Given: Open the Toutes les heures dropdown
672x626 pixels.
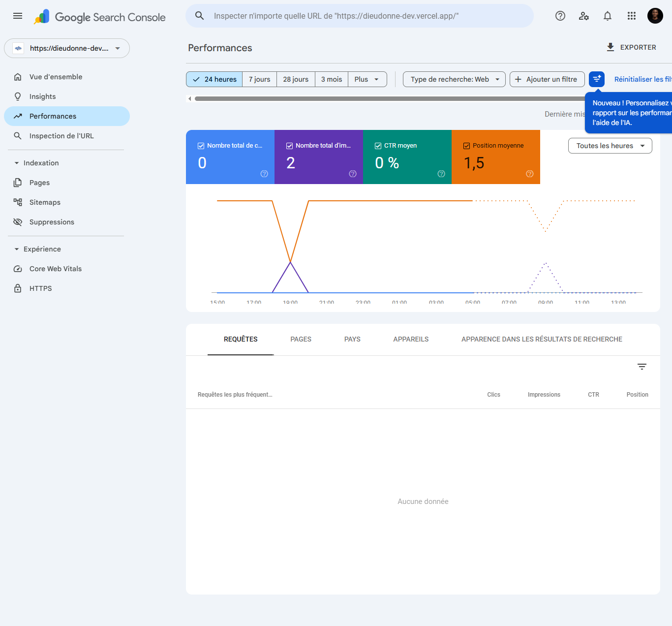Looking at the screenshot, I should 610,146.
